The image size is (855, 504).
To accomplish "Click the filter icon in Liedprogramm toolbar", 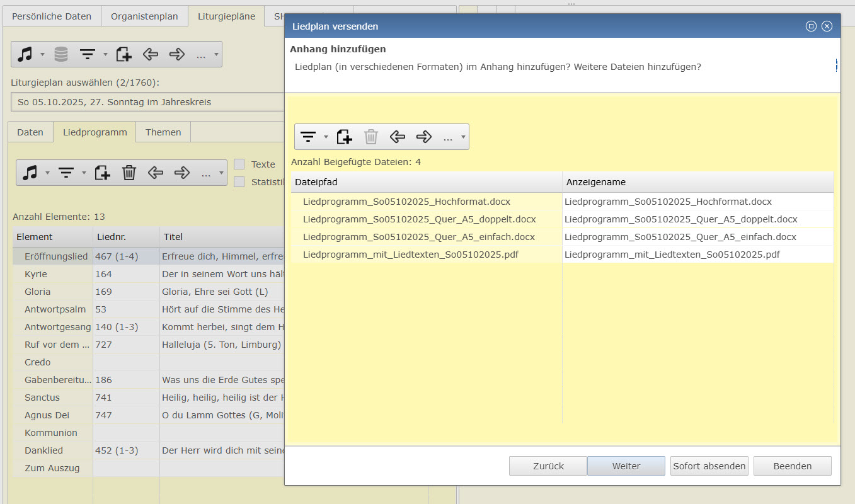I will pyautogui.click(x=66, y=173).
